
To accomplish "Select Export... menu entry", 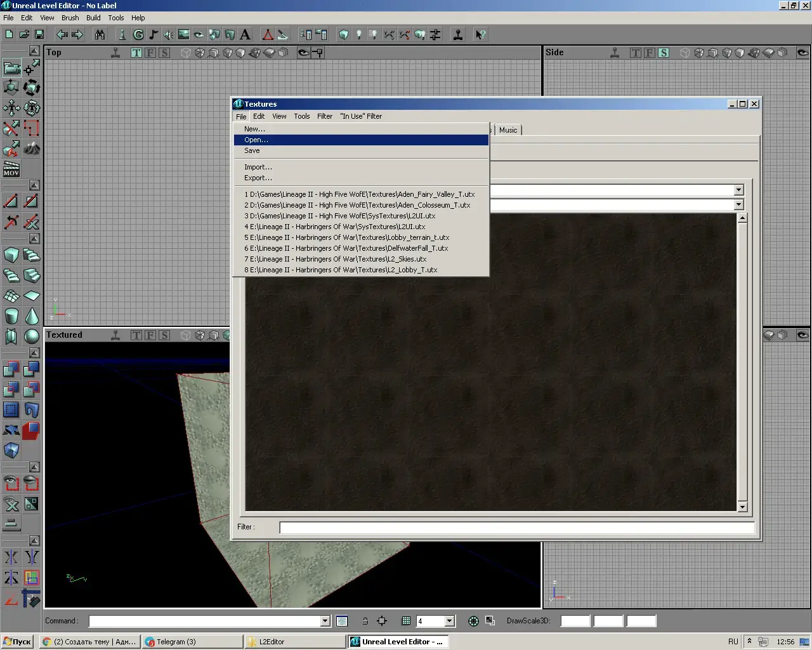I will click(361, 178).
